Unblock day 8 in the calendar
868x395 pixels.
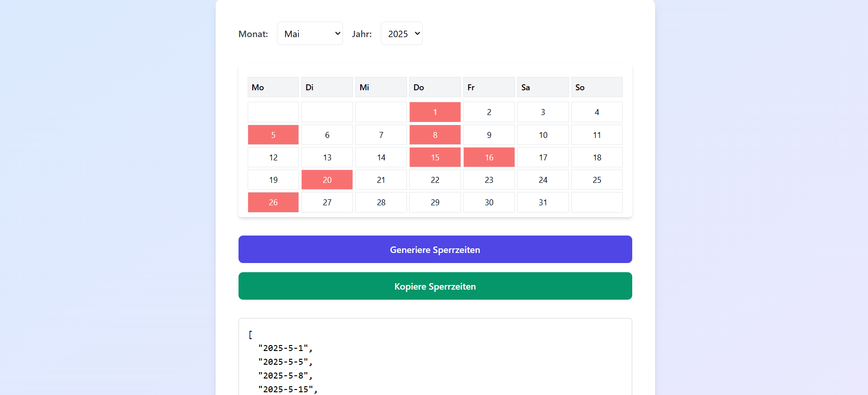435,135
